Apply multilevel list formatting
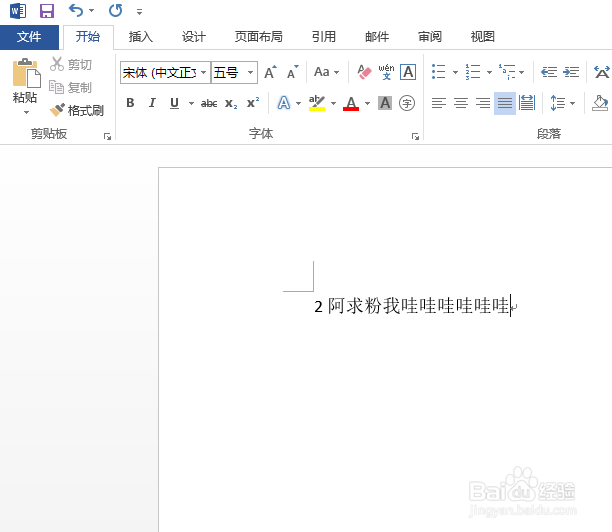 507,72
